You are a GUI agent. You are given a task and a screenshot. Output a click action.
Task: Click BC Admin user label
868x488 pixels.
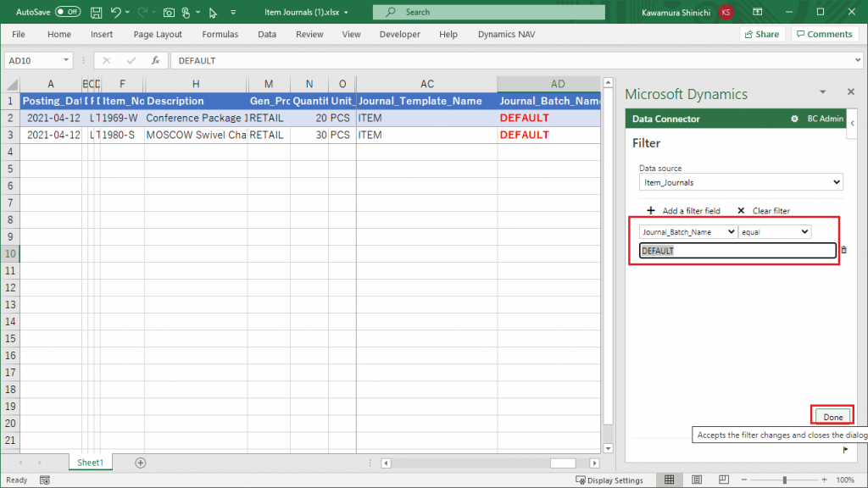click(825, 119)
